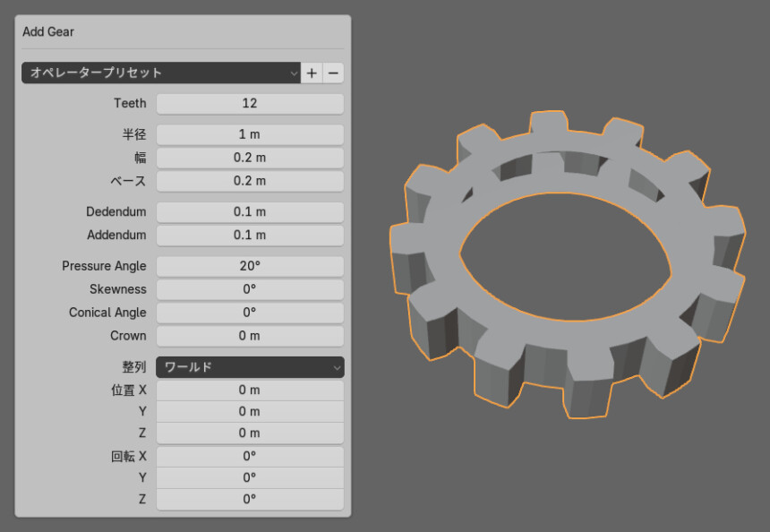Click the Add Gear panel title
Screen dimensions: 770x532
pyautogui.click(x=48, y=32)
